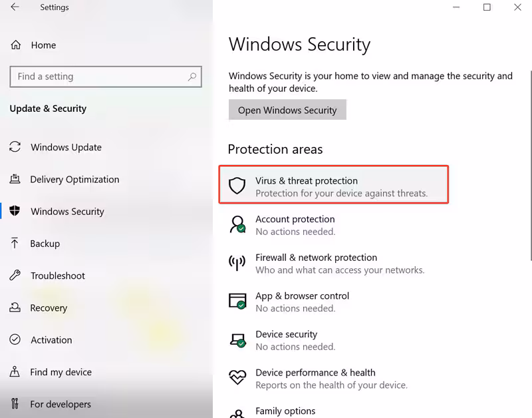
Task: Type in the Find a setting box
Action: point(100,77)
